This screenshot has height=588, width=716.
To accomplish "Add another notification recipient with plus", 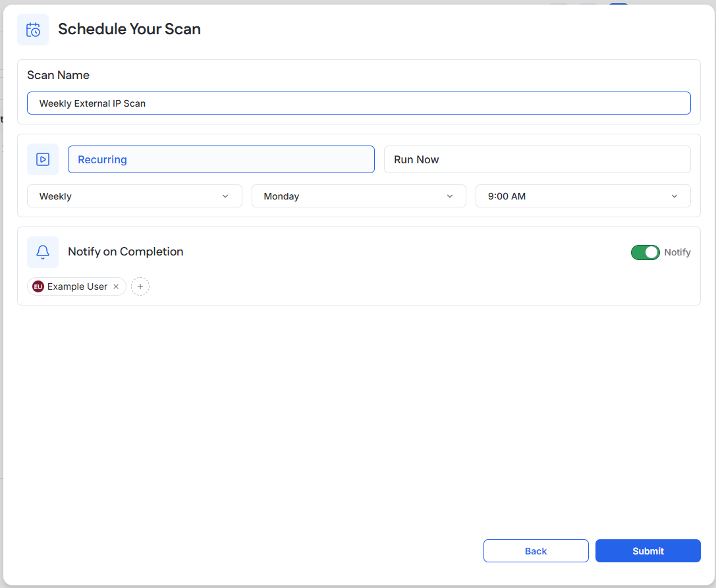I will (x=140, y=286).
